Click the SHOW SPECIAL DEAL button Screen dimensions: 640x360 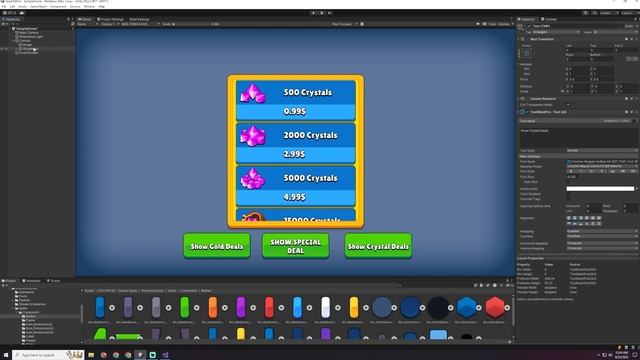[296, 246]
